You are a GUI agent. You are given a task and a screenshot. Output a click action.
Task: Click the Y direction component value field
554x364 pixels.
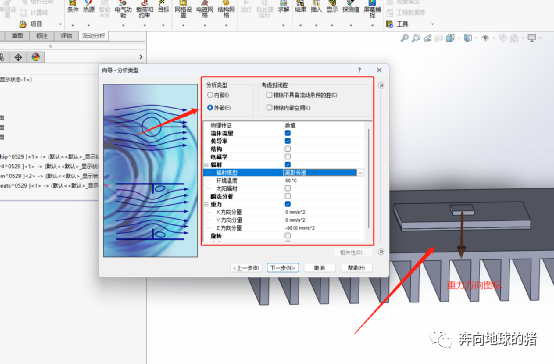324,220
